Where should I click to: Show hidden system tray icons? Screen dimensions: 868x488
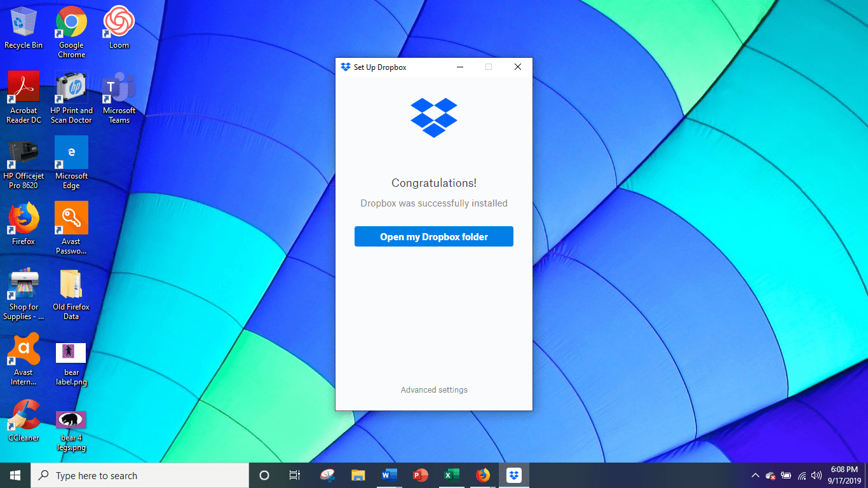755,475
